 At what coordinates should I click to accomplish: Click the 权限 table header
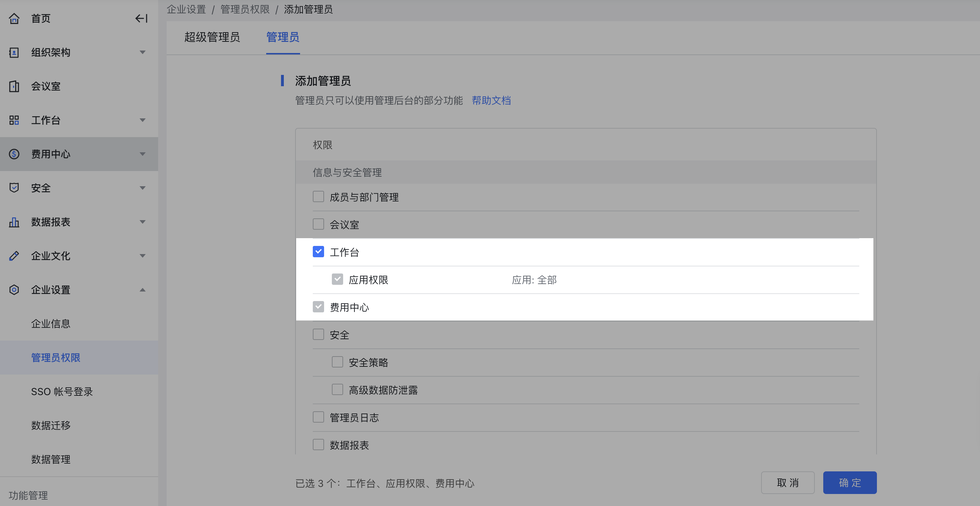point(323,145)
